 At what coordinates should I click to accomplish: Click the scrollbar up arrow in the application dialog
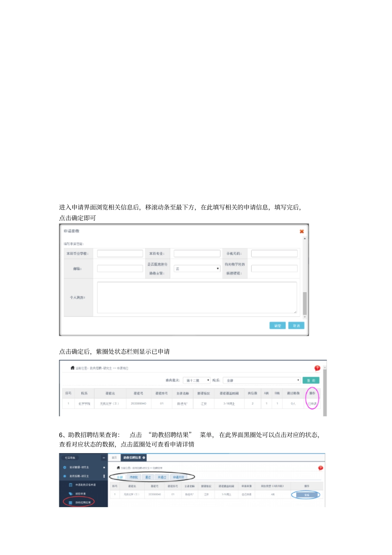point(305,239)
